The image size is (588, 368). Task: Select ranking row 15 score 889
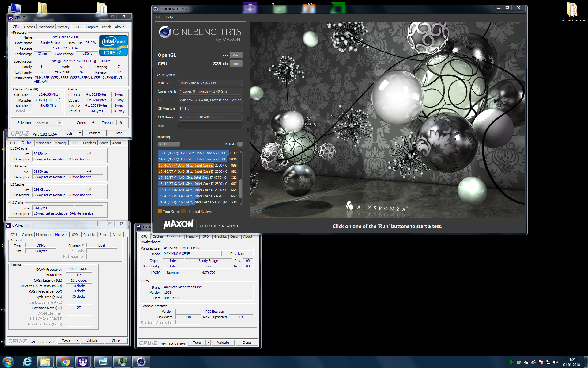click(x=198, y=165)
